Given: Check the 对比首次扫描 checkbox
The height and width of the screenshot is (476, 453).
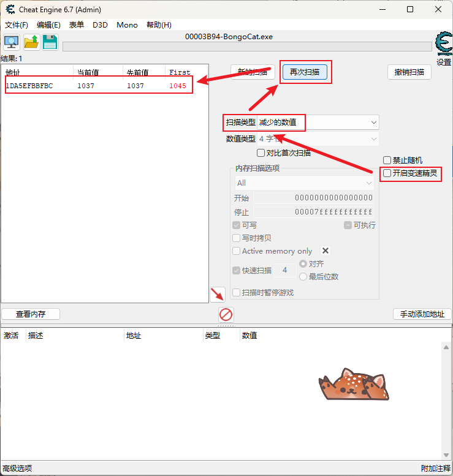Looking at the screenshot, I should [x=261, y=153].
